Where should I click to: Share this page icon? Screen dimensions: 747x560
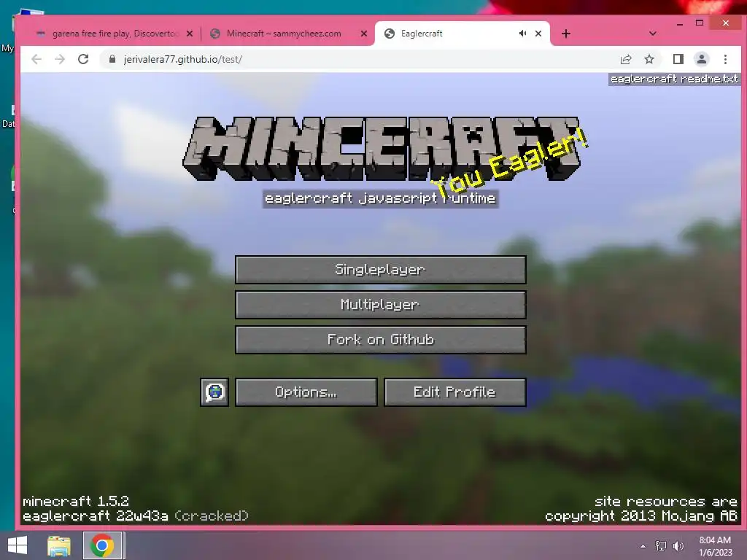pos(625,59)
